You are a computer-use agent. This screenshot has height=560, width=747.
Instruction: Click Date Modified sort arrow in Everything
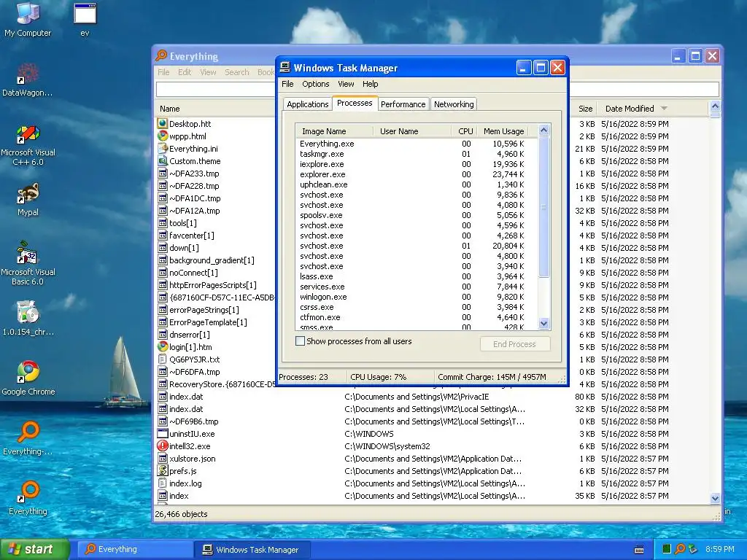664,109
